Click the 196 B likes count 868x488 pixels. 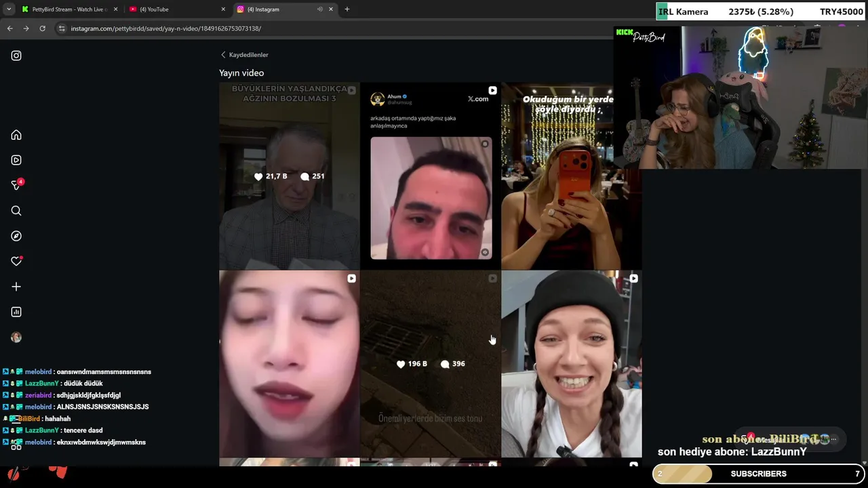(412, 364)
